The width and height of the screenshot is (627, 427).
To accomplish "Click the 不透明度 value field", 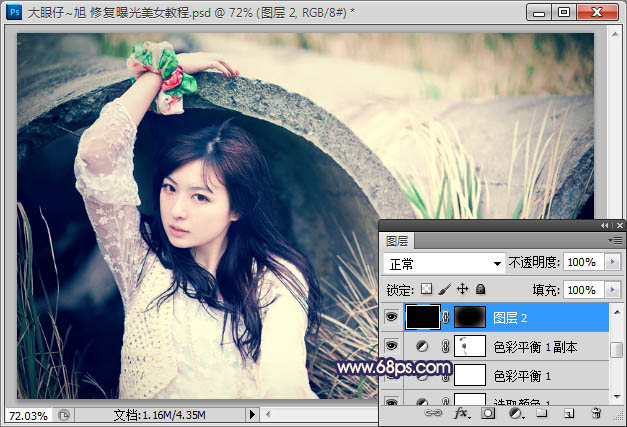I will pos(583,262).
